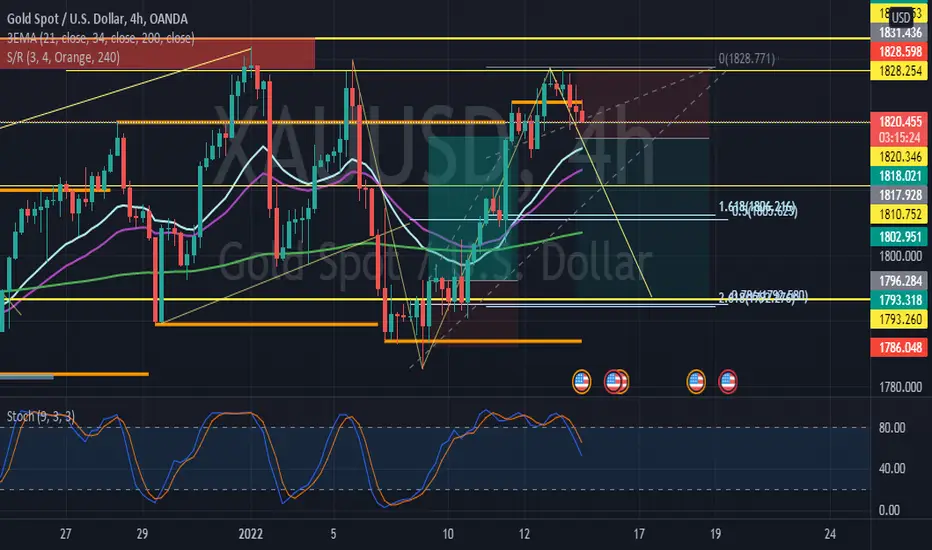This screenshot has height=550, width=932.
Task: Click the orange-ringed flag partly hidden behind the red one
Action: (624, 381)
